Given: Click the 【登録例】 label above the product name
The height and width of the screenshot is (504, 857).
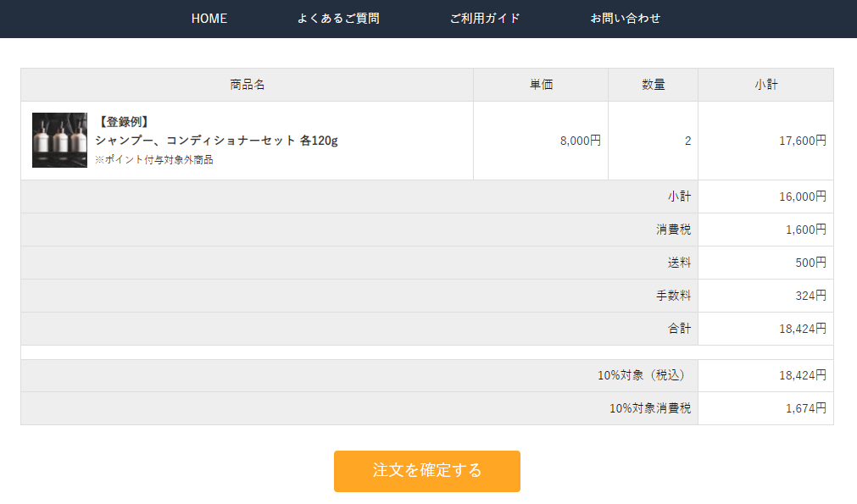Looking at the screenshot, I should tap(124, 122).
